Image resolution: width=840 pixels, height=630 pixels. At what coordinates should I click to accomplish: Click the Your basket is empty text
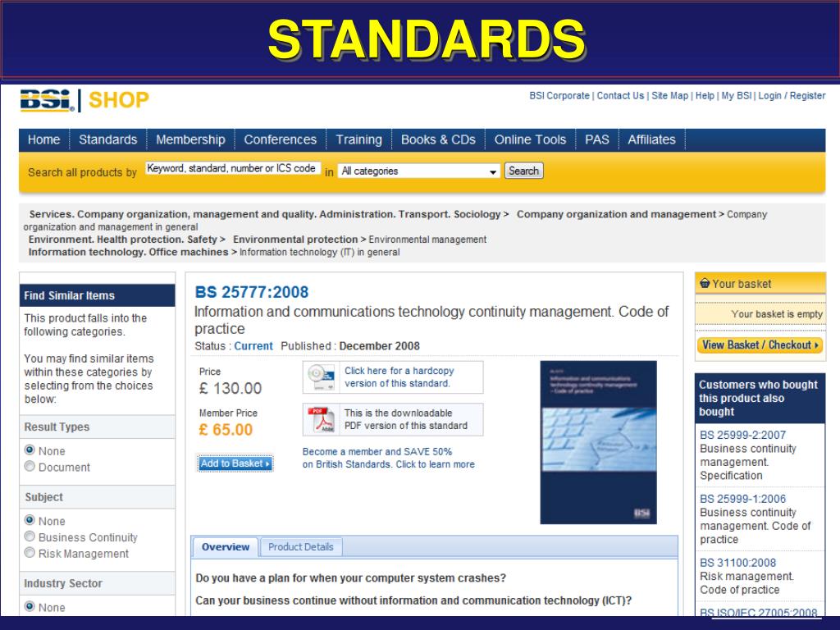tap(777, 314)
